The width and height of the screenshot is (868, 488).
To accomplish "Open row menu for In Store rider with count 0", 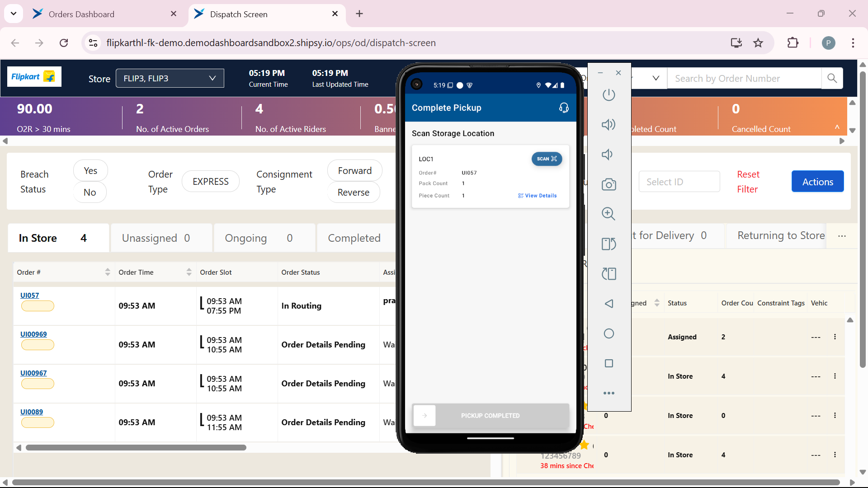I will (x=835, y=416).
